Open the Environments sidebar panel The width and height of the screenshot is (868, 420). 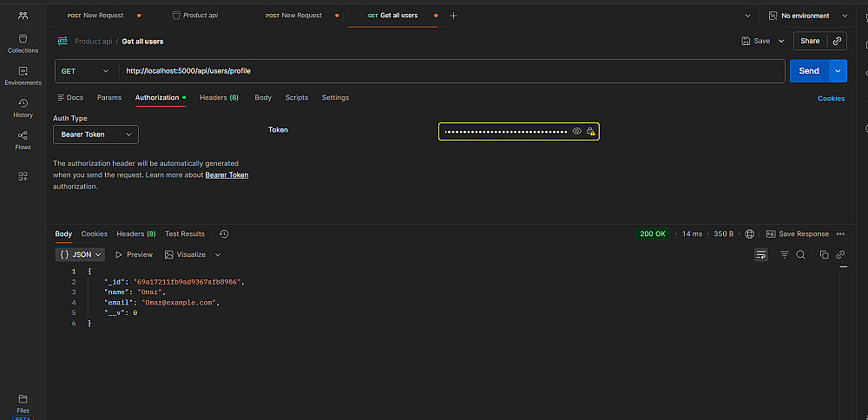tap(23, 75)
